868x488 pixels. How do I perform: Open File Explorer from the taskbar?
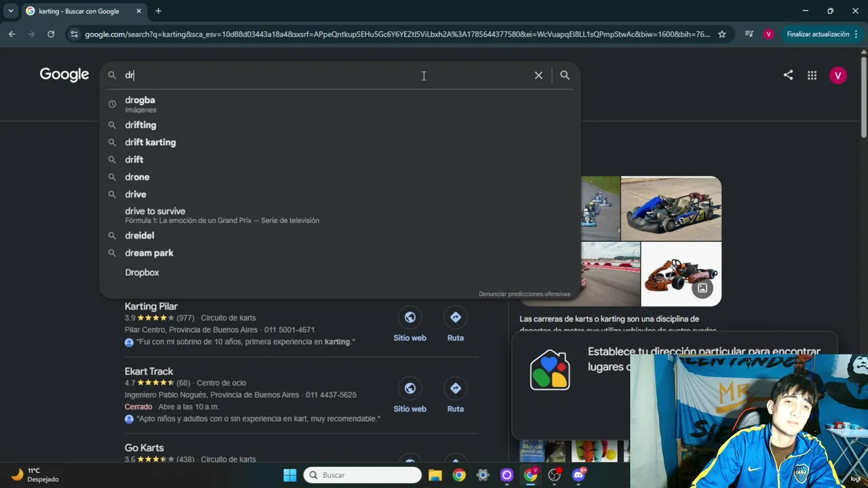435,475
